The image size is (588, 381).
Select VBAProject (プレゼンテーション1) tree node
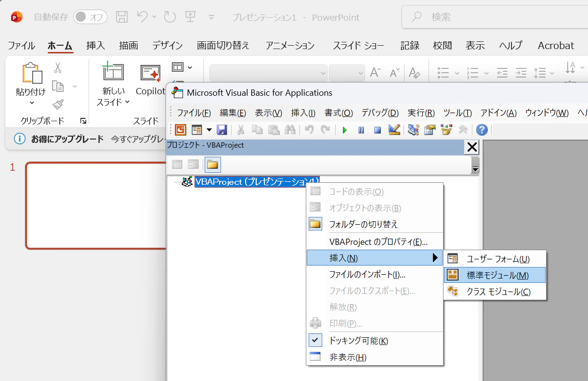tap(257, 182)
